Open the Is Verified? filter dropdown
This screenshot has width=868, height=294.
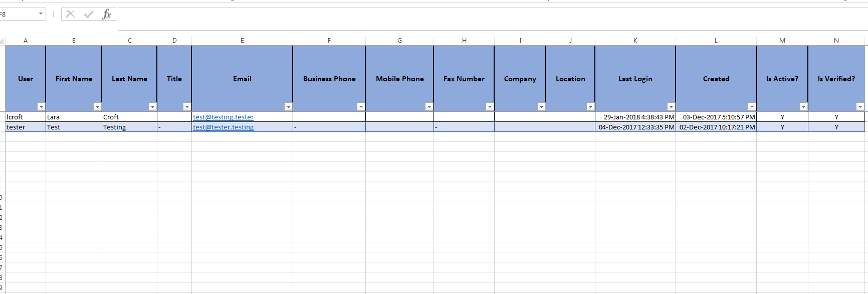point(860,106)
